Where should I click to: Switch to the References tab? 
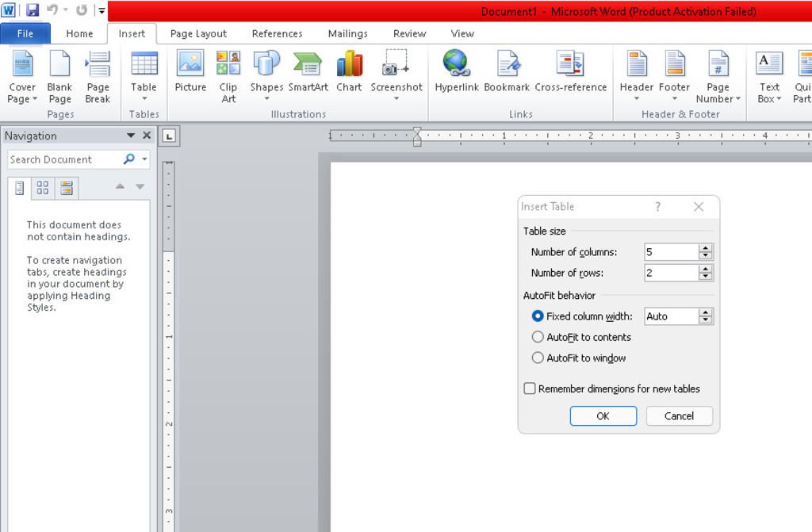click(x=277, y=33)
